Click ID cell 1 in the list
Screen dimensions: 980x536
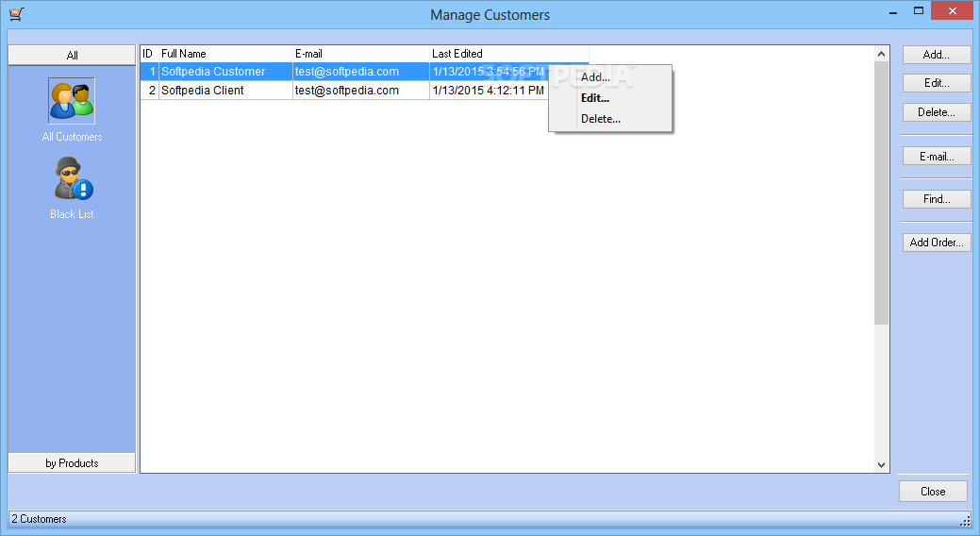[x=150, y=72]
